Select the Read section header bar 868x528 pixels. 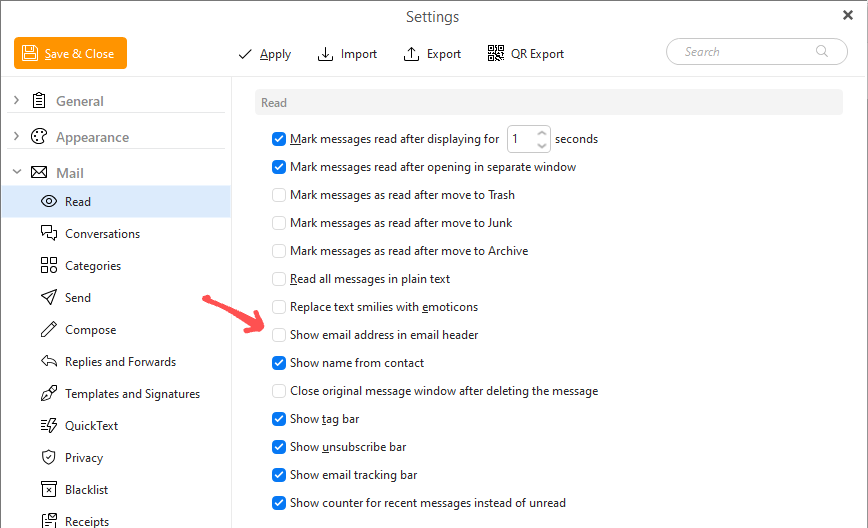point(549,102)
